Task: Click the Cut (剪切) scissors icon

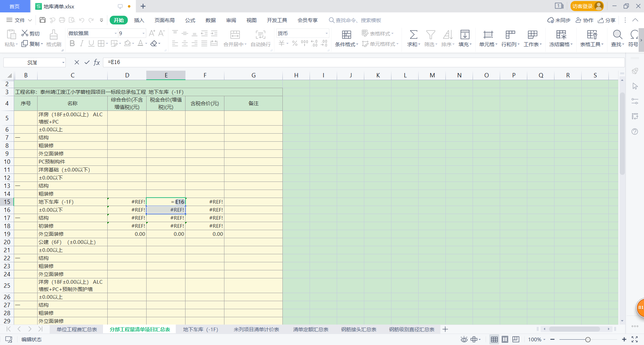Action: coord(25,33)
